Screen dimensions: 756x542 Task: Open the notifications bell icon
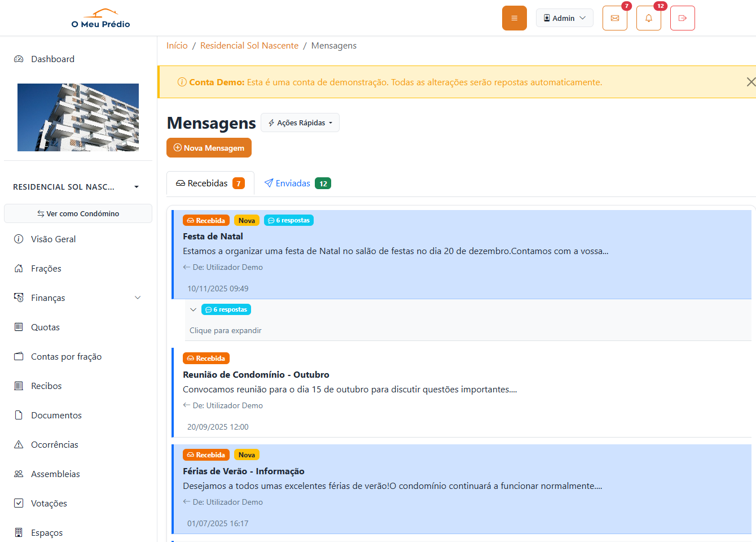coord(648,18)
